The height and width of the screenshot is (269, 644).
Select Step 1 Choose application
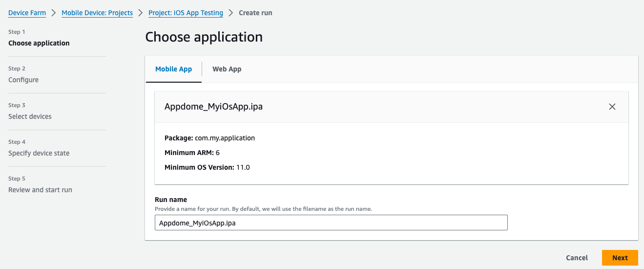(x=39, y=43)
